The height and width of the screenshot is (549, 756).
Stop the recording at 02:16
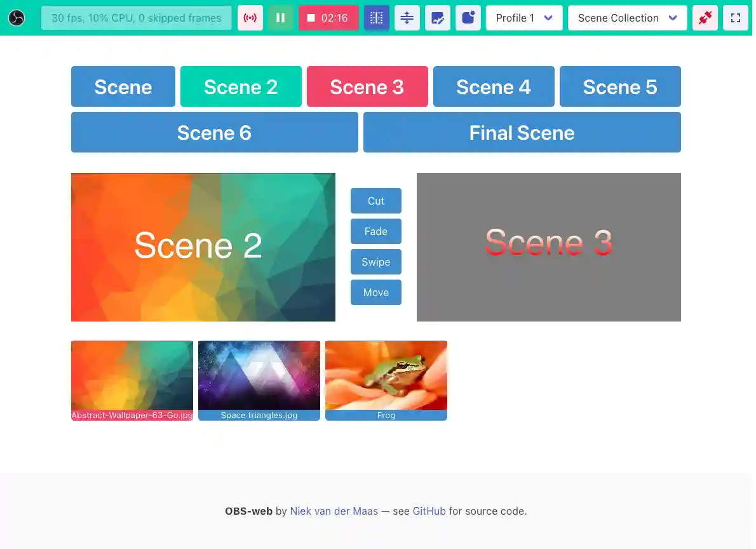click(328, 18)
